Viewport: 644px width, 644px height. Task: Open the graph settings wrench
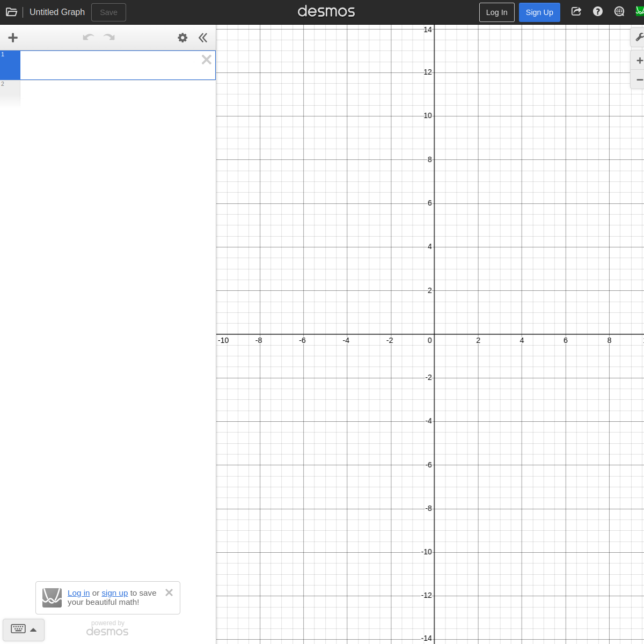(639, 38)
